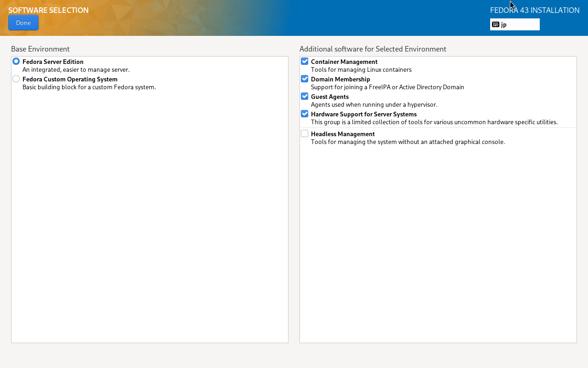Screen dimensions: 588x368
Task: Click 'An integrated, easier to manage server' description
Action: tap(76, 70)
